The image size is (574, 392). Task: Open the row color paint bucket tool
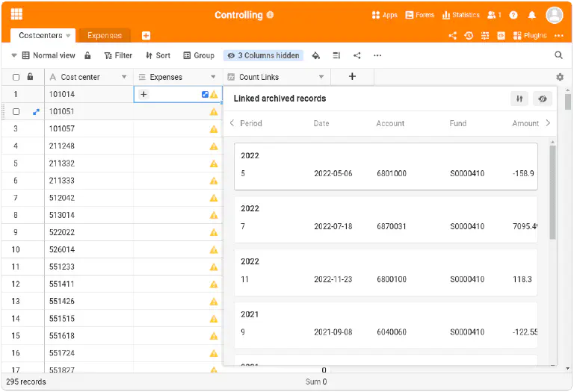pos(316,55)
